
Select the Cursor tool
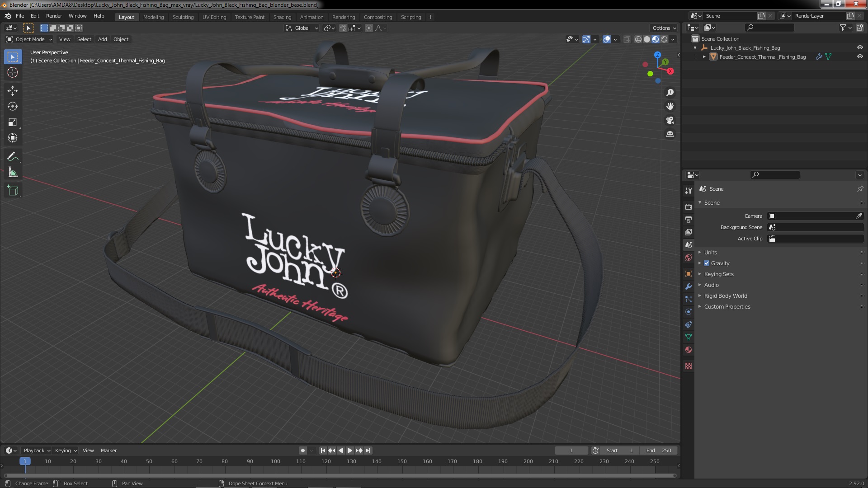pos(13,72)
